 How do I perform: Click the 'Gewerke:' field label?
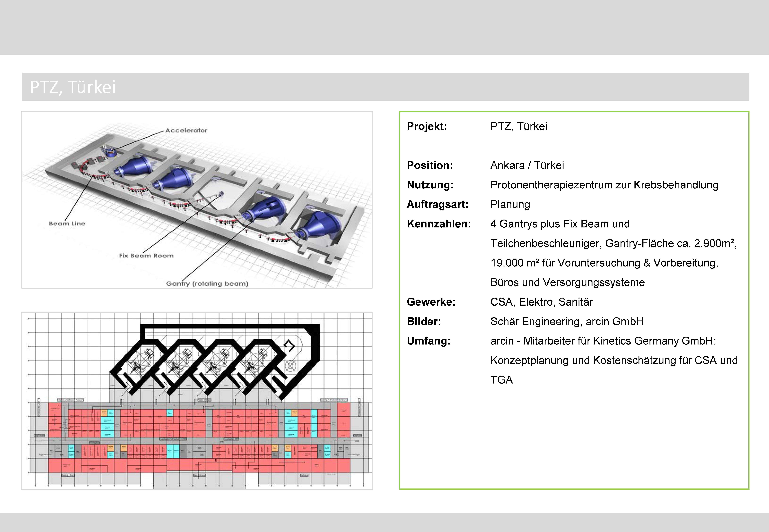431,302
